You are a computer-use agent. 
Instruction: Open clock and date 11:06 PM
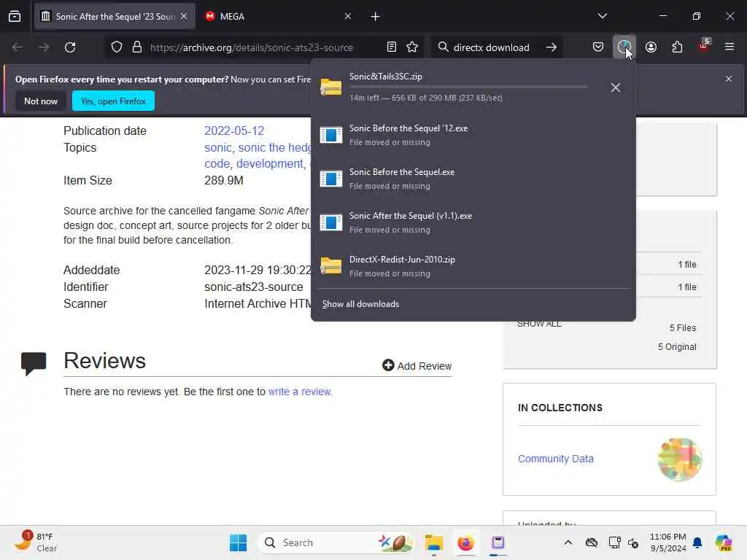(668, 542)
